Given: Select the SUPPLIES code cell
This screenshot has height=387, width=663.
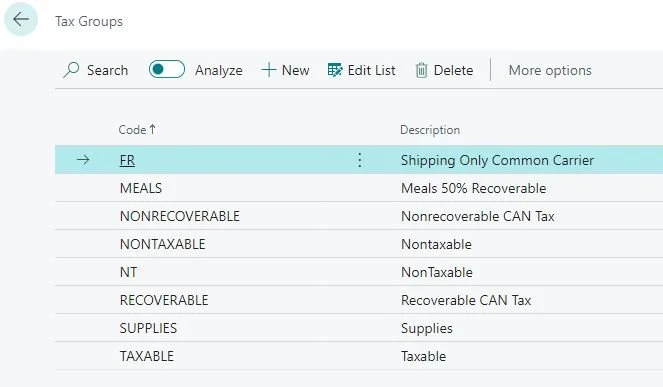Looking at the screenshot, I should (x=148, y=328).
